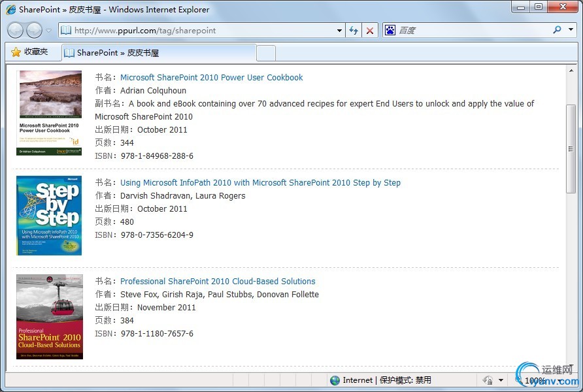Click the page icon beside the URL
583x392 pixels.
click(66, 31)
